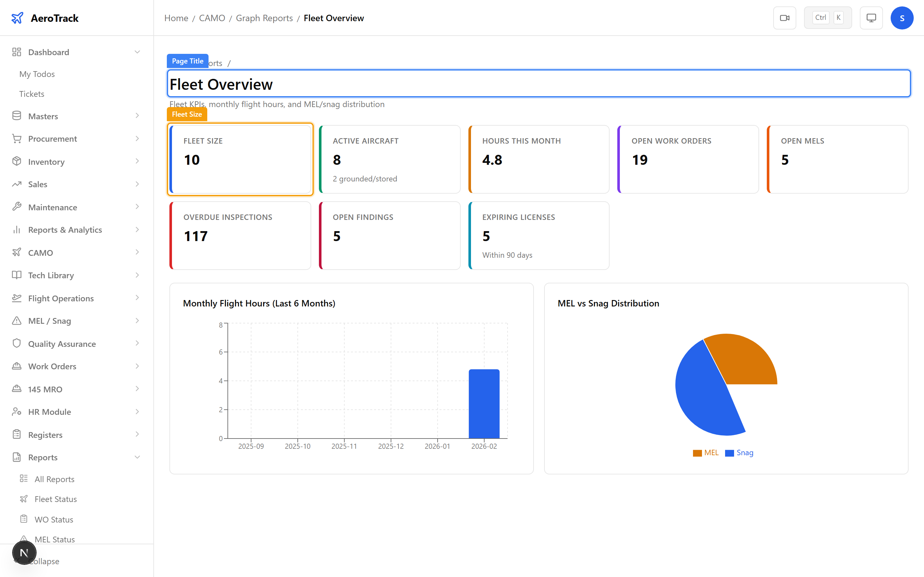Toggle the Snag legend item in pie chart
The height and width of the screenshot is (577, 924).
tap(739, 453)
